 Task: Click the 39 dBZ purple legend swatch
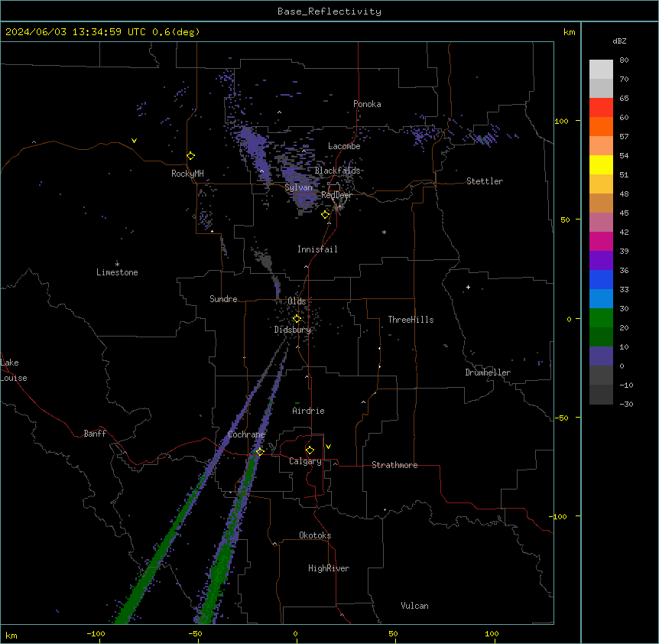pyautogui.click(x=601, y=260)
